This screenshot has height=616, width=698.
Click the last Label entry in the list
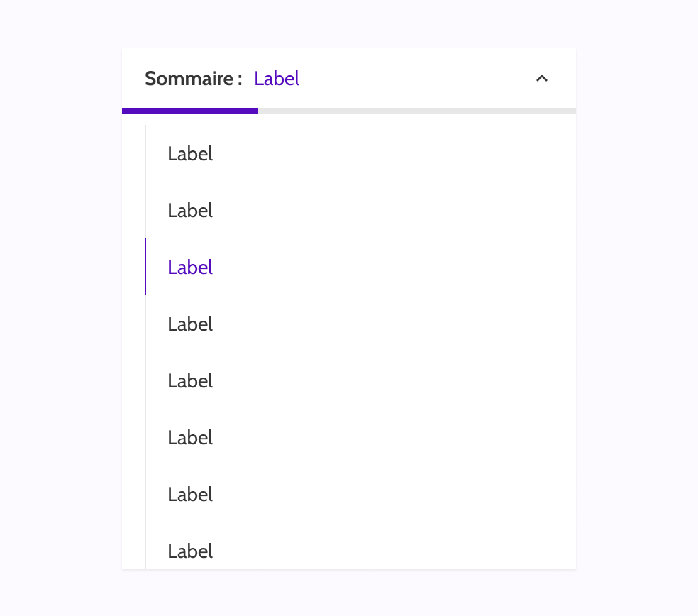click(189, 551)
